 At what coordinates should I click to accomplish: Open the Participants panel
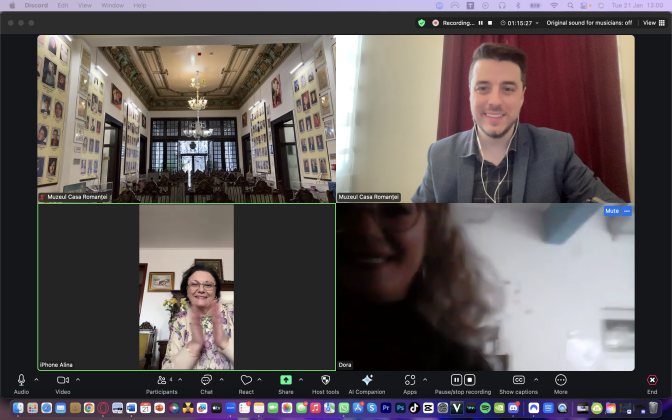point(161,381)
